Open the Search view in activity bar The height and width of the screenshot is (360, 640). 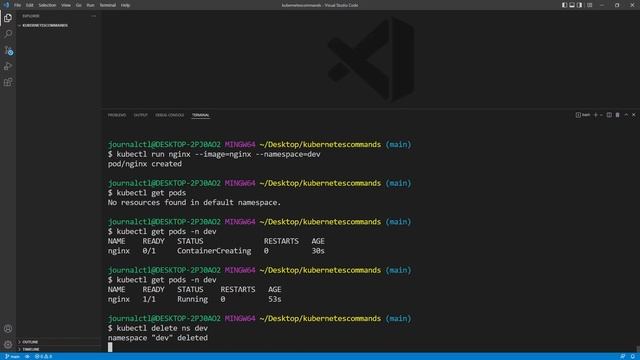pos(8,33)
